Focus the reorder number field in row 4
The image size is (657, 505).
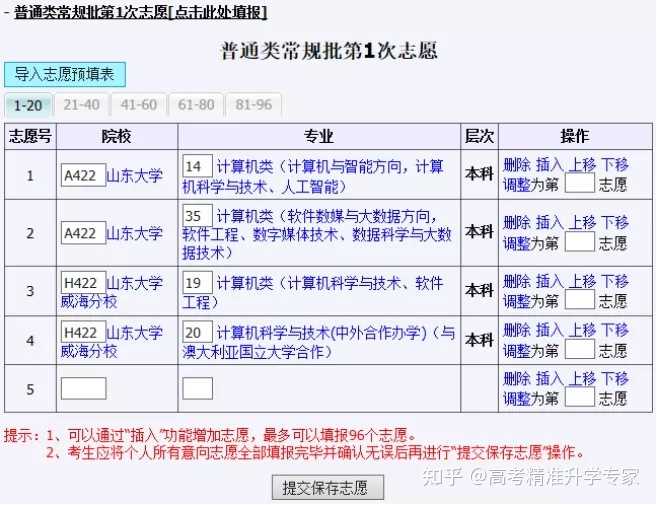[x=579, y=349]
